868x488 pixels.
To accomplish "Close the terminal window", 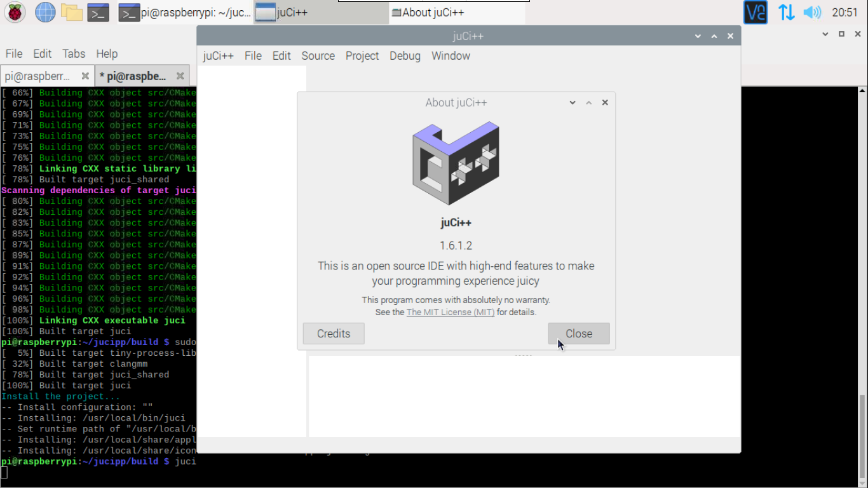I will pyautogui.click(x=857, y=34).
